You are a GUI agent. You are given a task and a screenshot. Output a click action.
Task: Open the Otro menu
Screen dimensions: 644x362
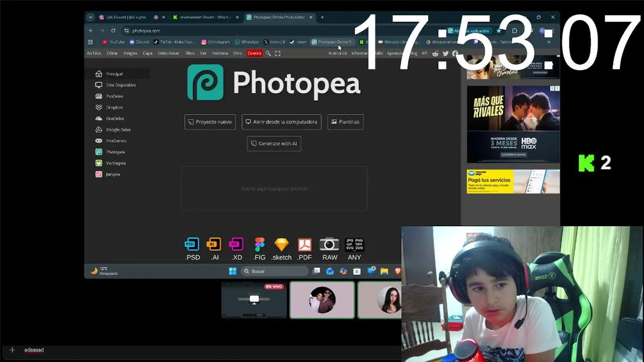tap(237, 53)
